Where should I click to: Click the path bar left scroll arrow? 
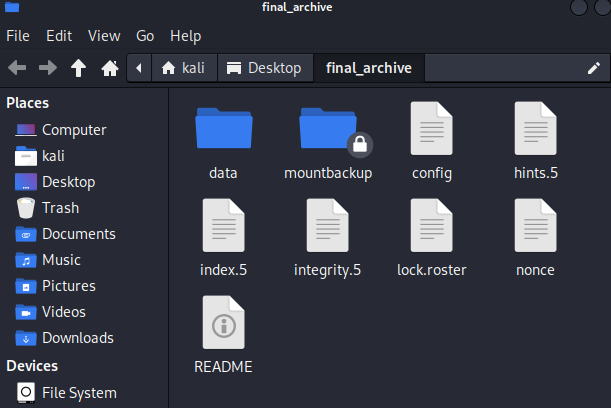[x=139, y=68]
